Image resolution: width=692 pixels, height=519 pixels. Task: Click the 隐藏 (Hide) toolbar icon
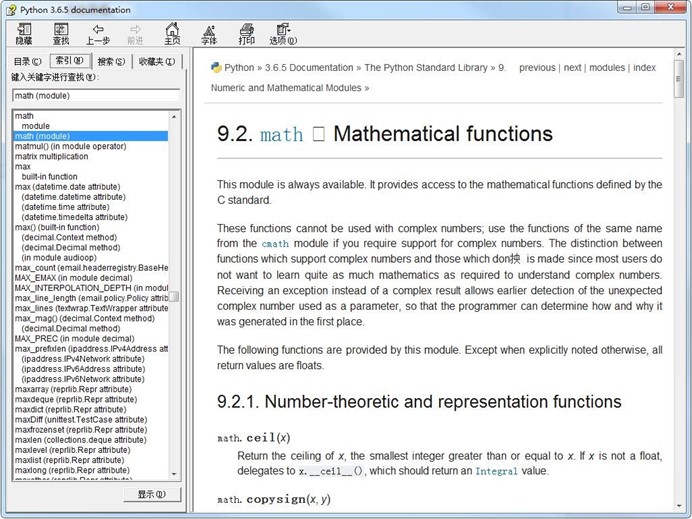click(24, 34)
